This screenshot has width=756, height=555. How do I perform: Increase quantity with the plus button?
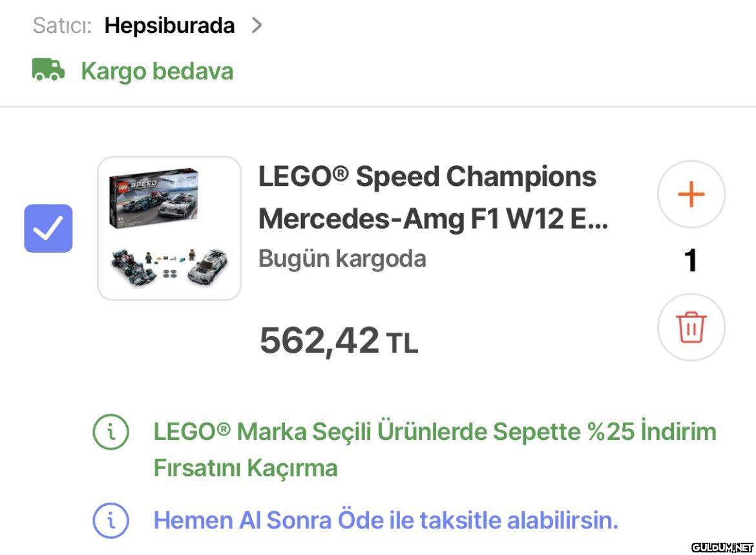(691, 194)
